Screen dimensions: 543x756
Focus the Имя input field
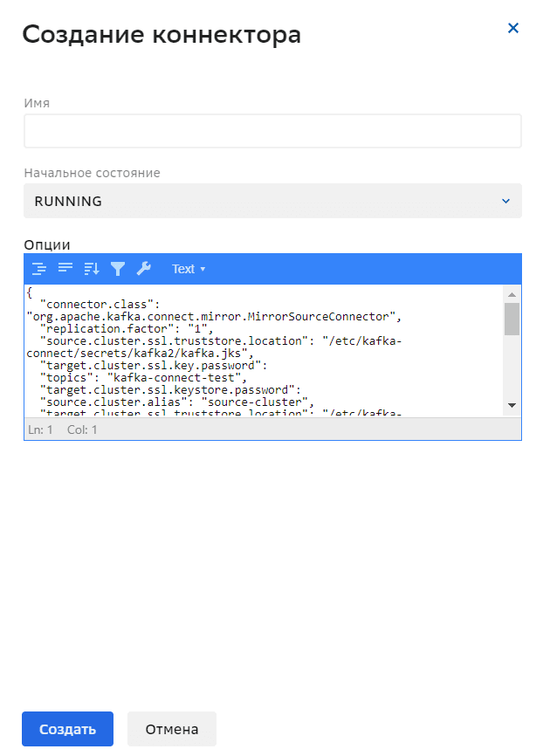pos(272,131)
